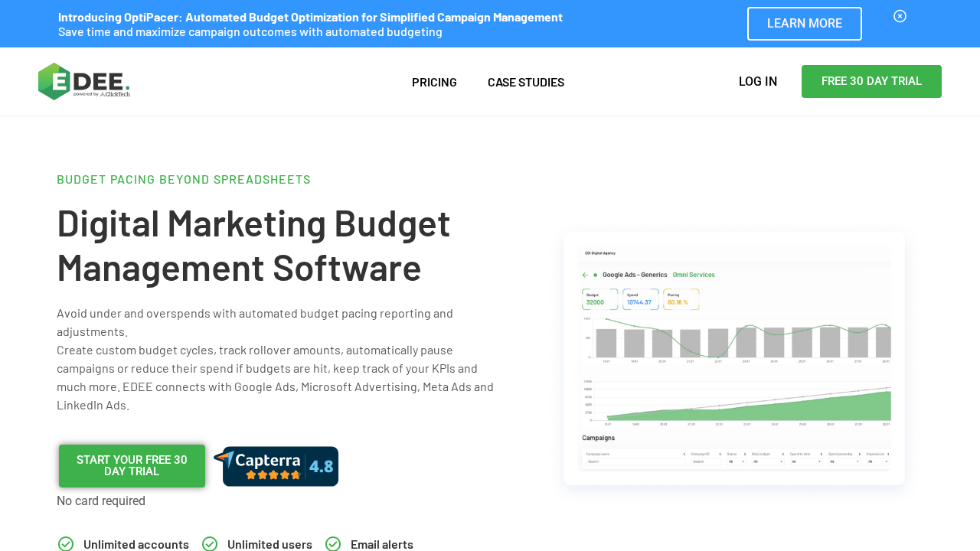Screen dimensions: 980x551
Task: Expand the Status filter dropdown in preview
Action: pyautogui.click(x=735, y=461)
